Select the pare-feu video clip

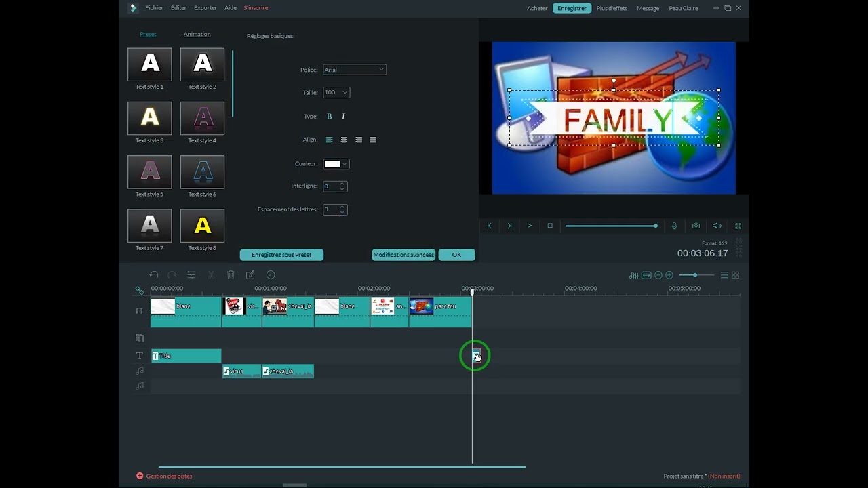pyautogui.click(x=441, y=312)
